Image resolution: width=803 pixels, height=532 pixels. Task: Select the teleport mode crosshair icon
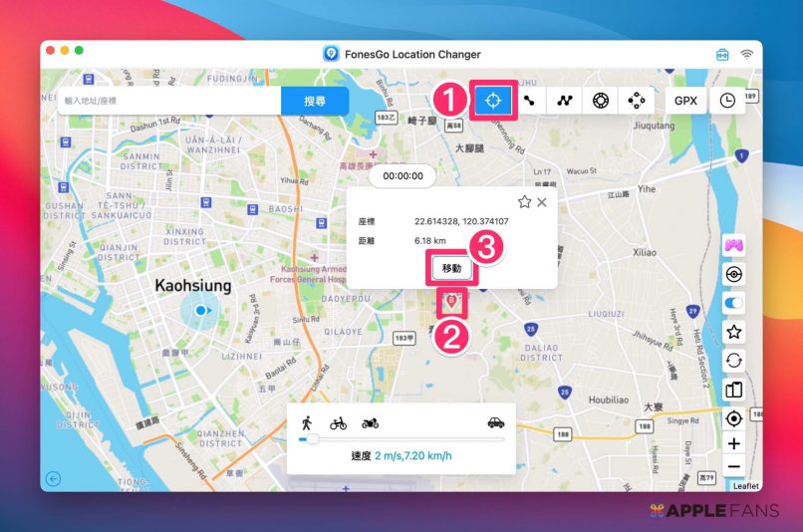point(492,101)
